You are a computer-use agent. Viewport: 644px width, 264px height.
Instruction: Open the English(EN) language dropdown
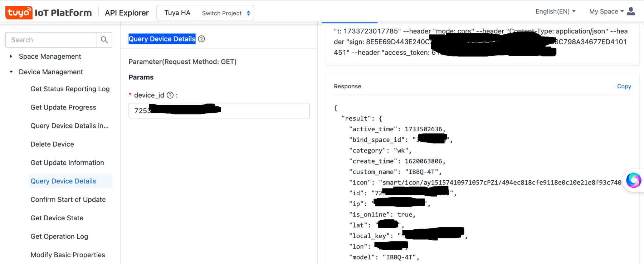(x=556, y=11)
